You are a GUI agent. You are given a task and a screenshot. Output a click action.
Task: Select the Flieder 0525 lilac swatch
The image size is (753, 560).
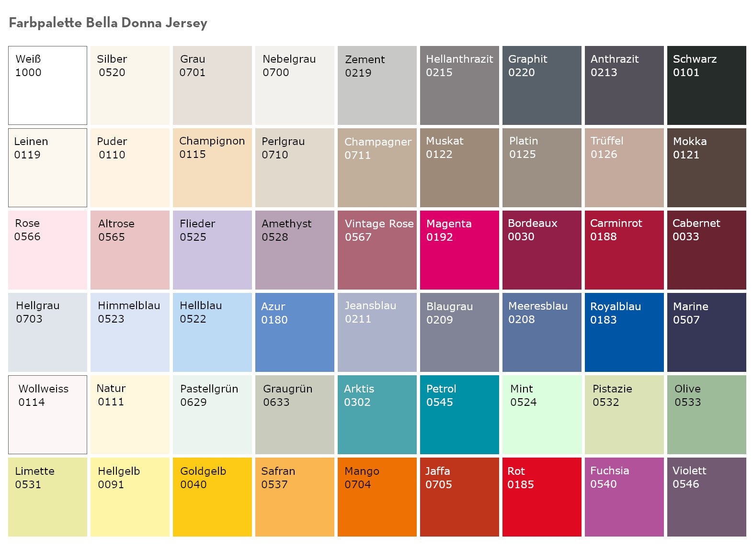[212, 250]
